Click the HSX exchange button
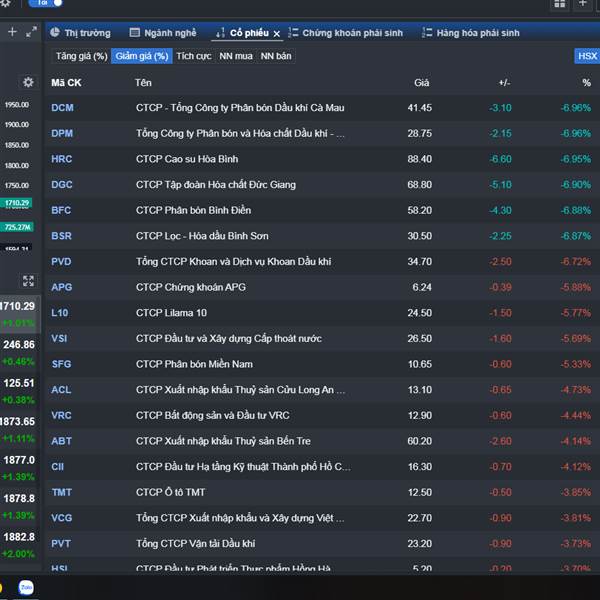The image size is (600, 600). click(x=587, y=56)
